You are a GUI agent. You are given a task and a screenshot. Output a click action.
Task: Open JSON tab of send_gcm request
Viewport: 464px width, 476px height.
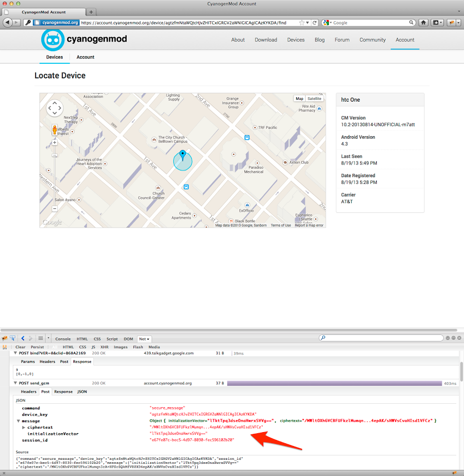pos(82,392)
